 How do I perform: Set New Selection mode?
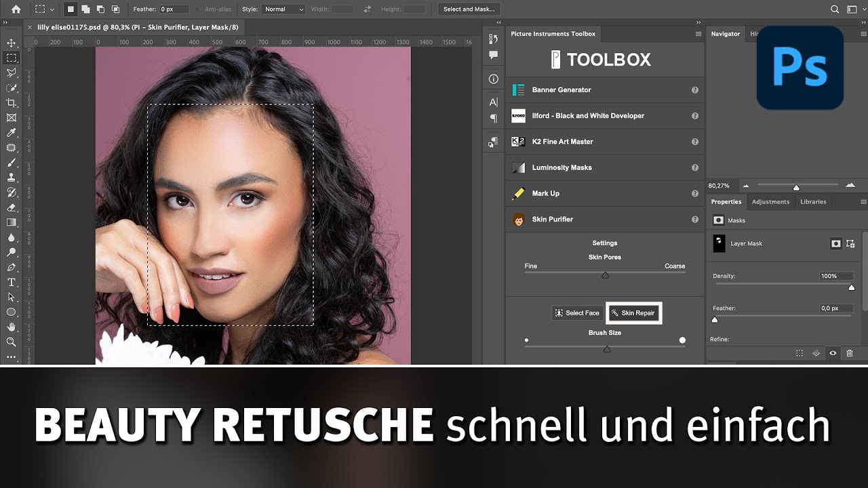(71, 9)
